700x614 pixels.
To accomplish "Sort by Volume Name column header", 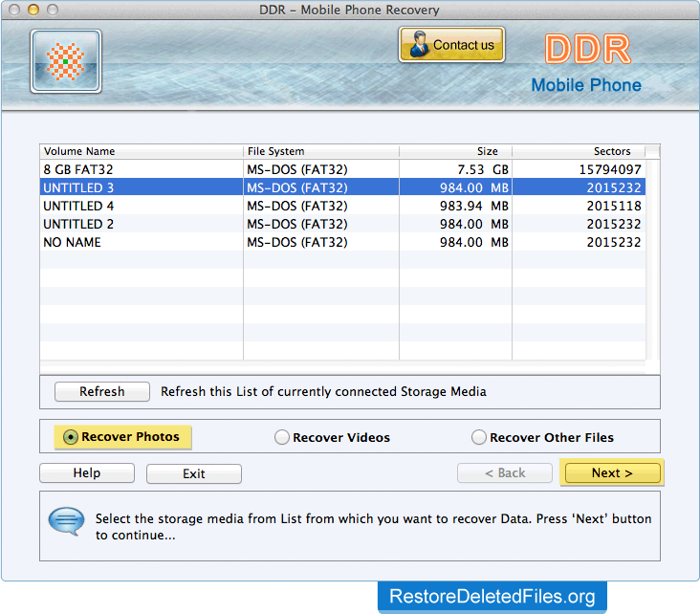I will pyautogui.click(x=142, y=151).
